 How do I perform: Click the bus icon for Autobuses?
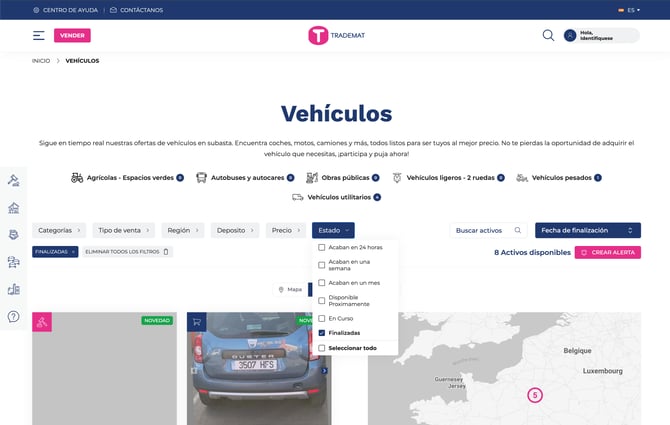click(x=201, y=178)
